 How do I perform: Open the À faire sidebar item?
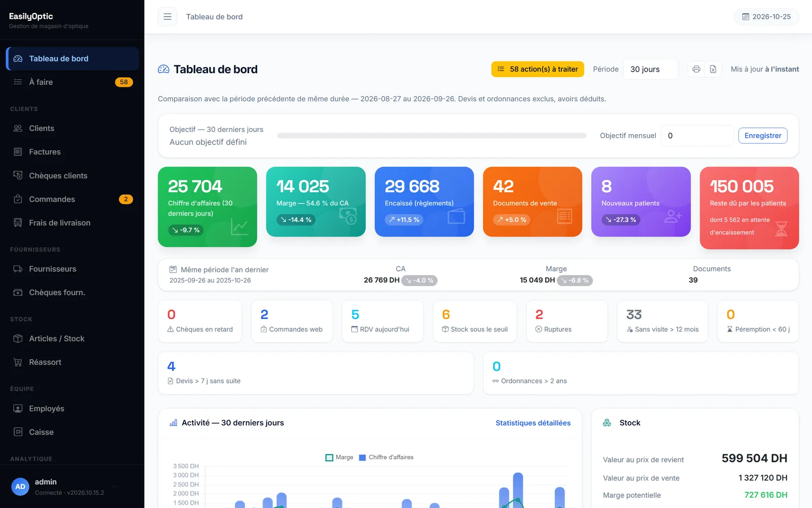(72, 82)
